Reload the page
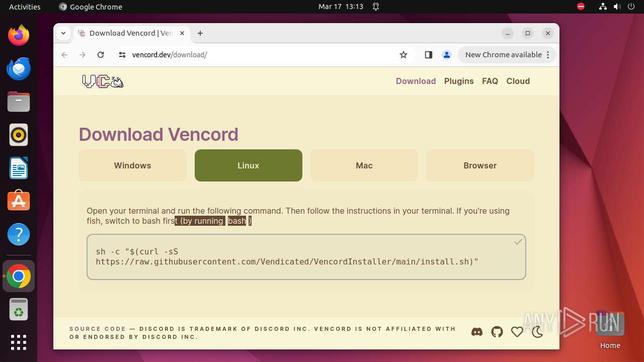This screenshot has height=362, width=644. coord(101,55)
